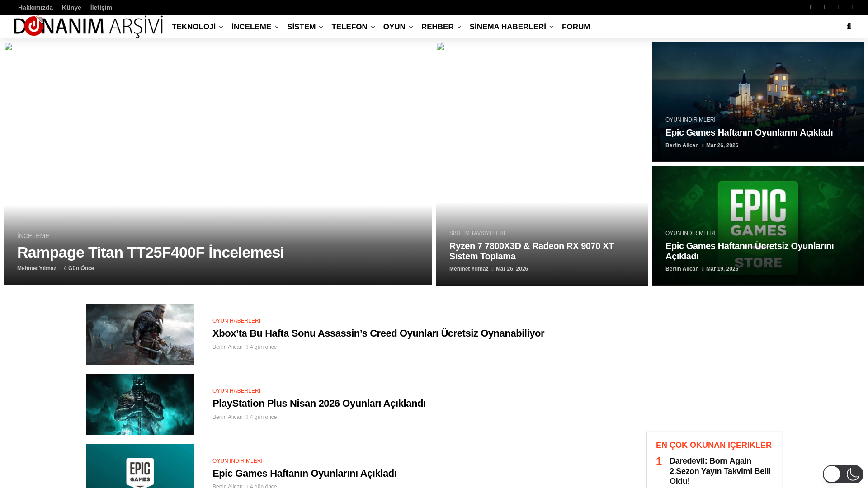Image resolution: width=868 pixels, height=488 pixels.
Task: Click OYUN İNDİRİMLERİ label on the lighthouse card
Action: (x=690, y=120)
